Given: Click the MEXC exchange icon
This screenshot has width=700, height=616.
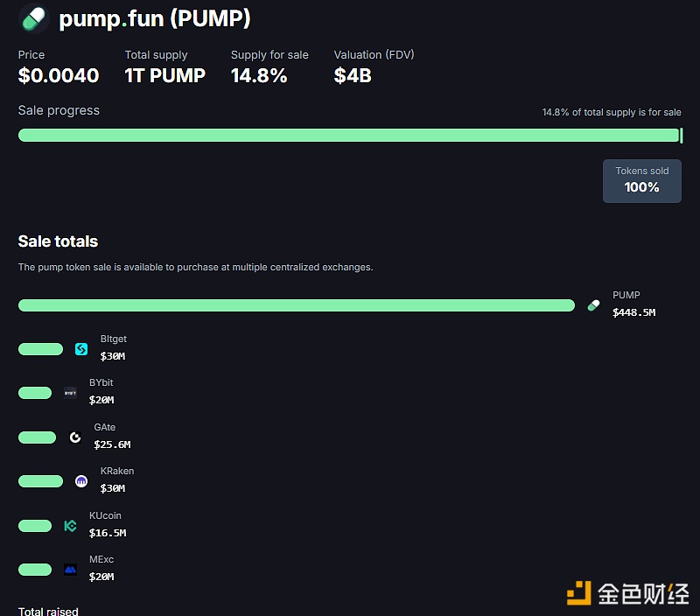Looking at the screenshot, I should (70, 569).
